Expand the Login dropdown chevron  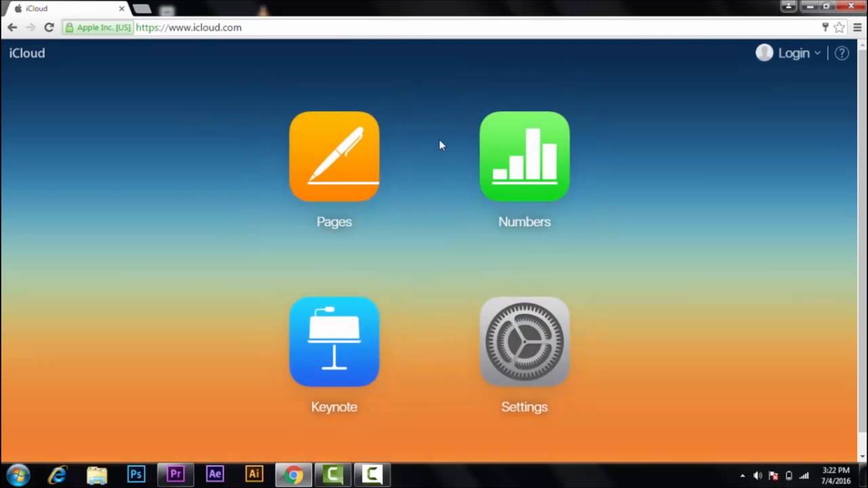[x=817, y=54]
